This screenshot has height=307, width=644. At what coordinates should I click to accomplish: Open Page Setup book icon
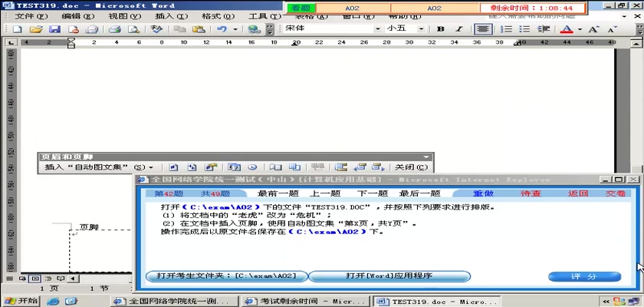pyautogui.click(x=275, y=167)
